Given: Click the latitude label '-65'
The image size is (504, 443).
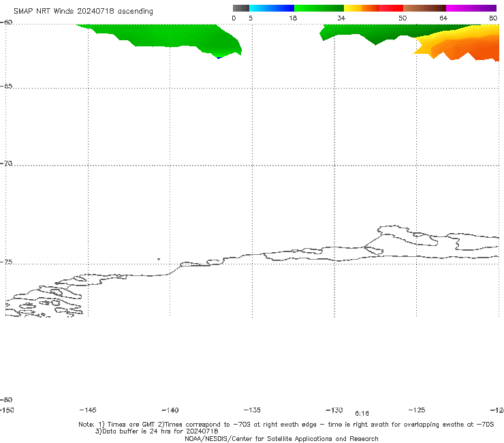Looking at the screenshot, I should (x=6, y=87).
